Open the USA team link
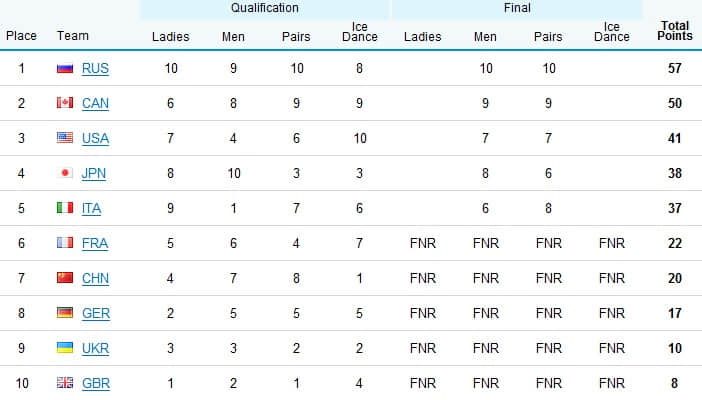The width and height of the screenshot is (702, 400). pyautogui.click(x=95, y=138)
